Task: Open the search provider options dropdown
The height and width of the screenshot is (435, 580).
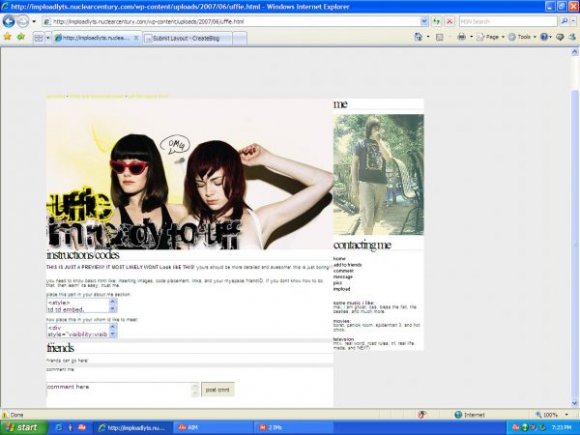Action: point(573,21)
